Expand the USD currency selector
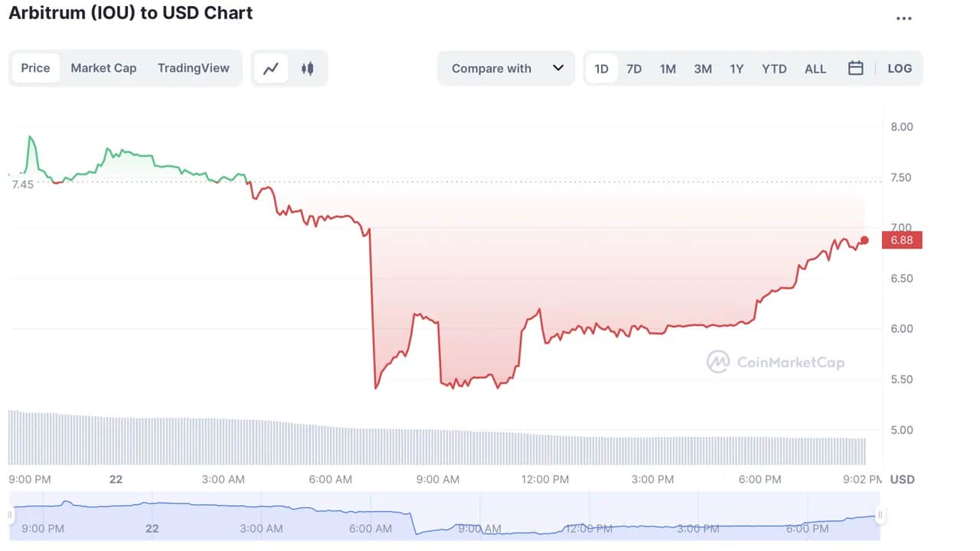Viewport: 980px width, 551px height. 902,479
